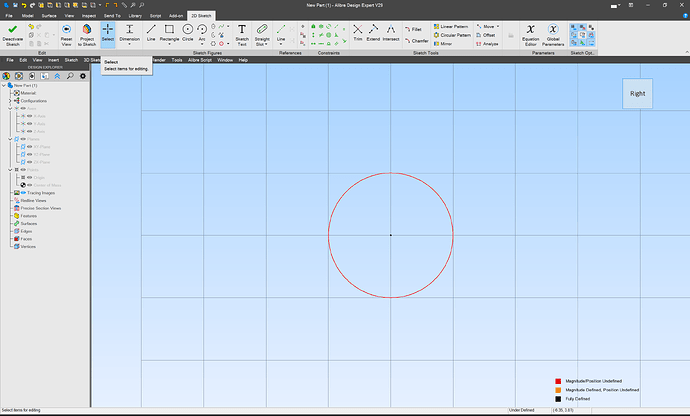Click the red Magnitude/Position Undefined legend swatch
The image size is (690, 416).
pos(558,381)
